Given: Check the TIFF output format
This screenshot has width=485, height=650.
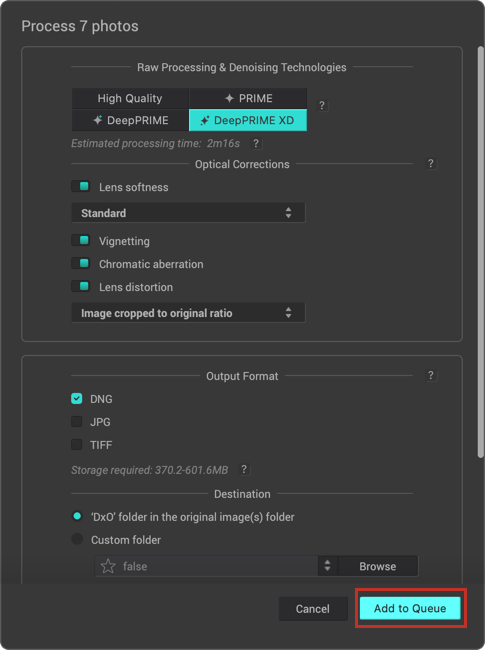Looking at the screenshot, I should tap(77, 445).
